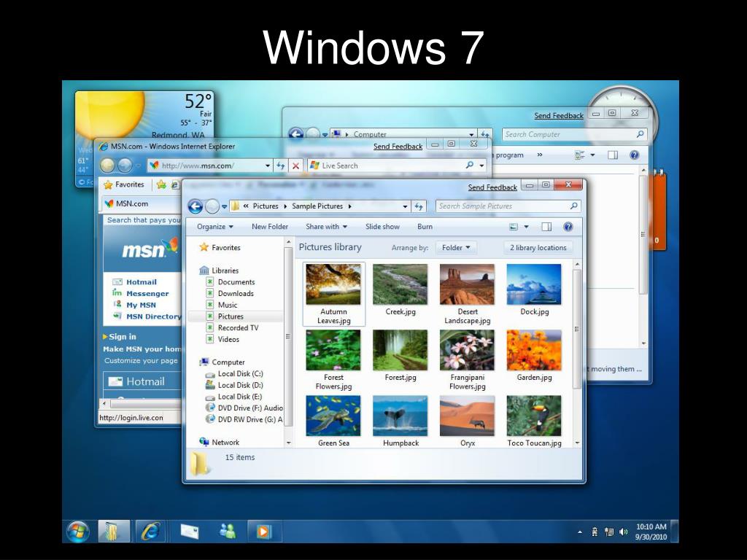The width and height of the screenshot is (747, 560).
Task: Open the Organize menu
Action: pyautogui.click(x=215, y=227)
